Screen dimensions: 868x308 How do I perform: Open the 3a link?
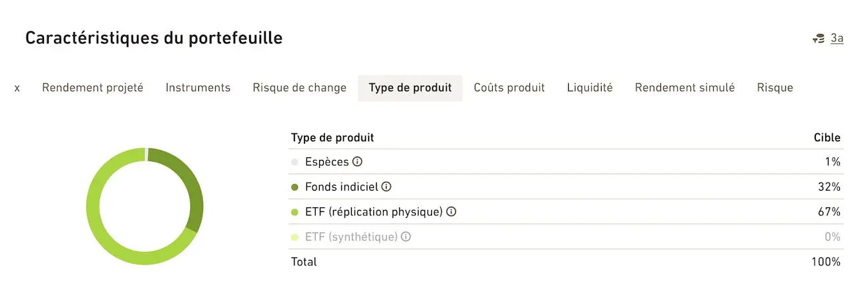(837, 39)
